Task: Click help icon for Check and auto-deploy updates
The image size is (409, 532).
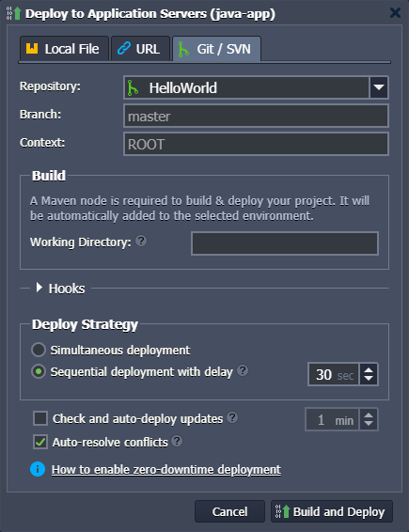Action: [232, 417]
